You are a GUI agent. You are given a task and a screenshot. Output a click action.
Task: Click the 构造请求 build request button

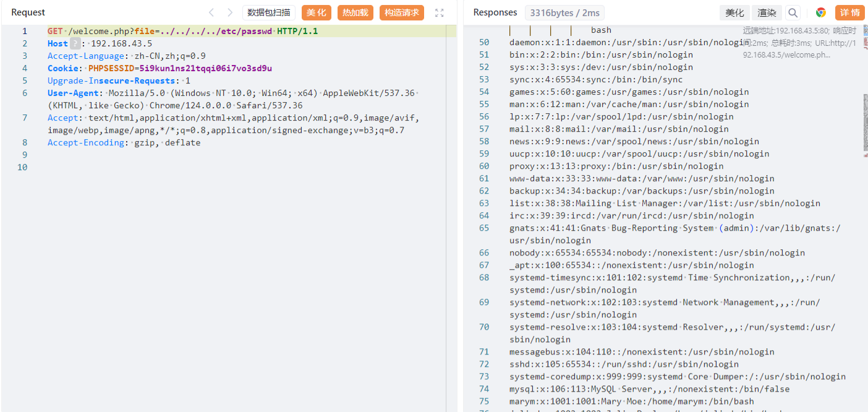point(402,12)
